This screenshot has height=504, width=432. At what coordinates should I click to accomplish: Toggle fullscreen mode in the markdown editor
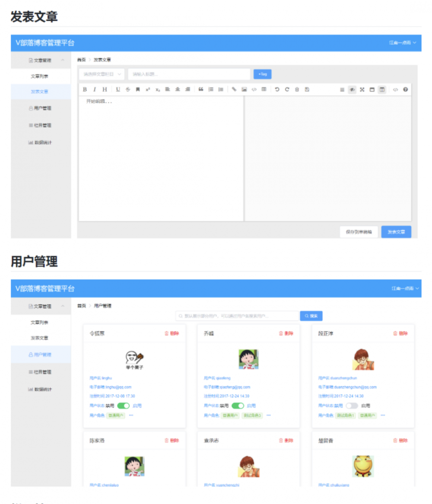[x=362, y=89]
